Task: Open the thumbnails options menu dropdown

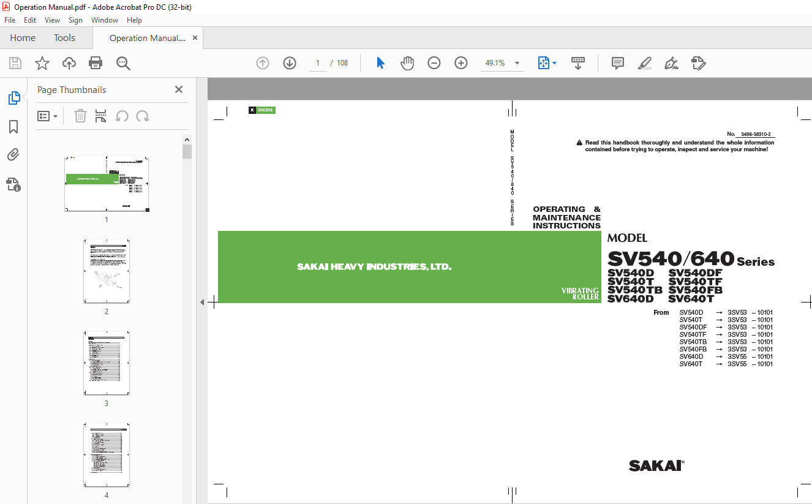Action: 48,116
